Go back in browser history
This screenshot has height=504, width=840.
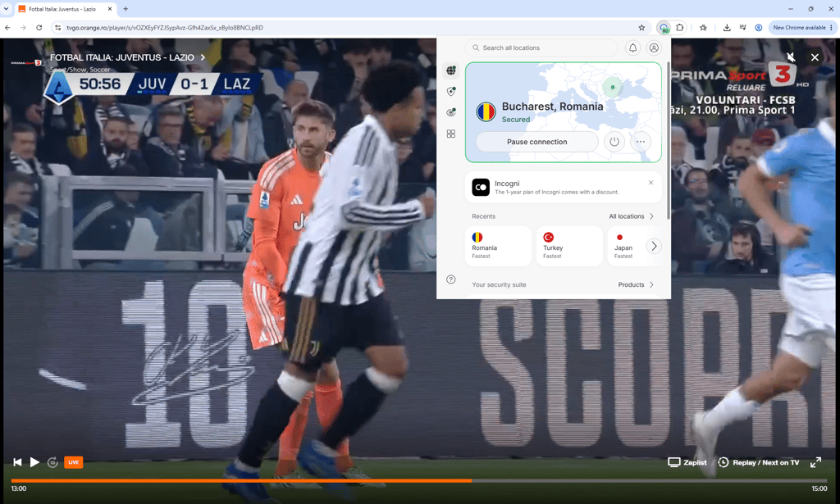[7, 28]
